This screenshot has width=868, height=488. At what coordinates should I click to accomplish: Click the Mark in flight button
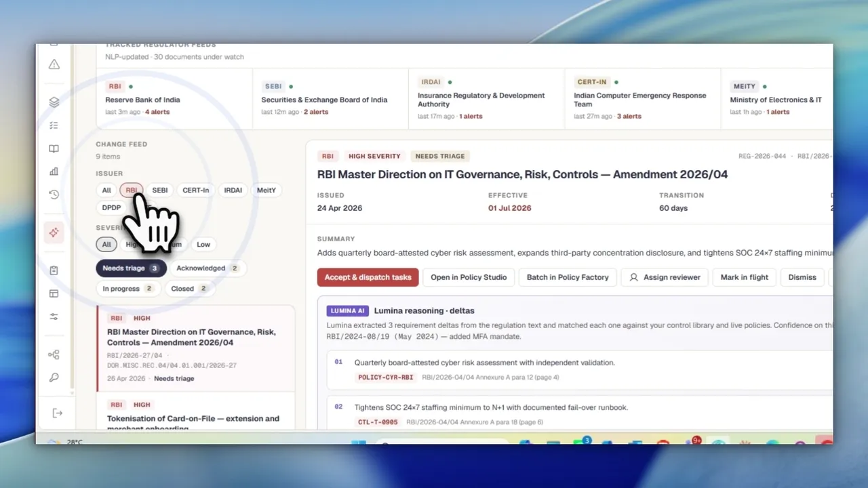744,277
